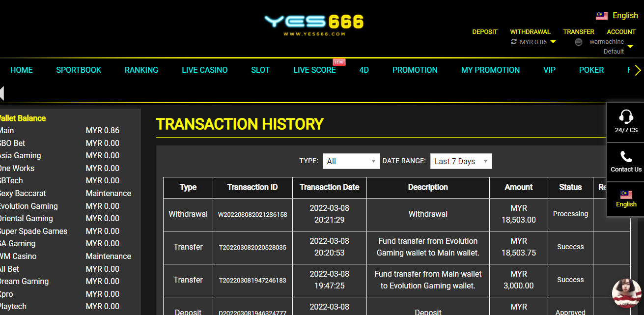Screen dimensions: 644x315
Task: Click the left collapse arrow icon
Action: point(2,93)
